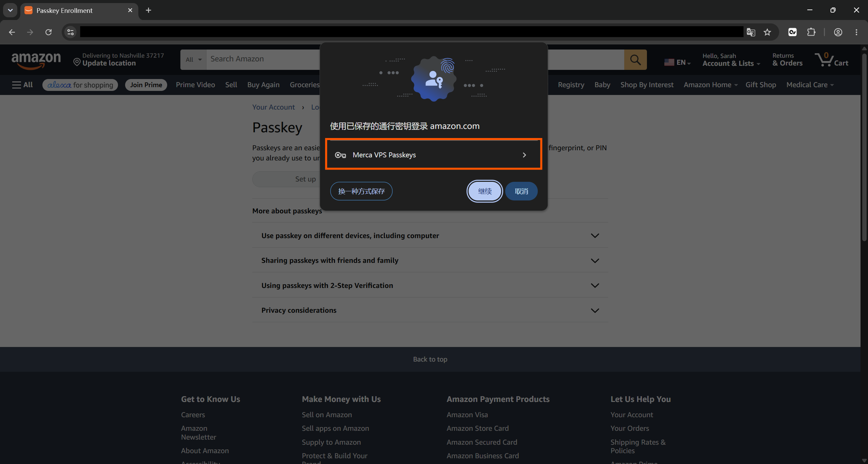This screenshot has width=868, height=464.
Task: Click the browser back arrow
Action: tap(12, 32)
